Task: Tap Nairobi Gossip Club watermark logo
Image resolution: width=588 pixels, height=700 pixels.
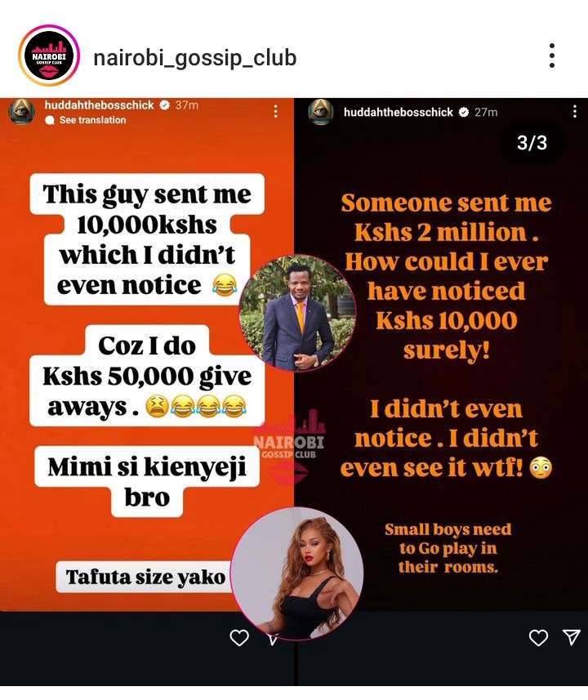Action: (x=289, y=447)
